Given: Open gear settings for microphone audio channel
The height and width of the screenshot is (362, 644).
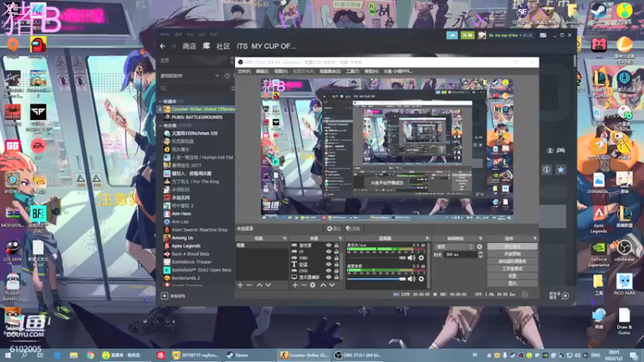Looking at the screenshot, I should [421, 257].
